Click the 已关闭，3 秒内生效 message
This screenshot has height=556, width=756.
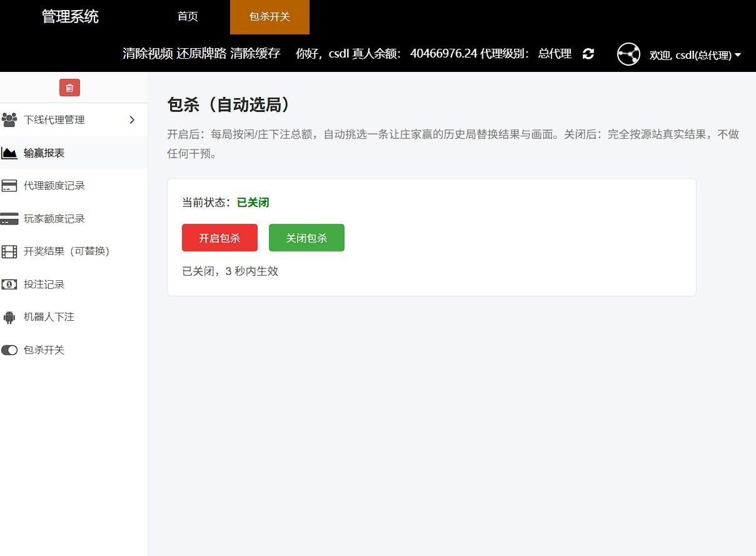click(230, 271)
